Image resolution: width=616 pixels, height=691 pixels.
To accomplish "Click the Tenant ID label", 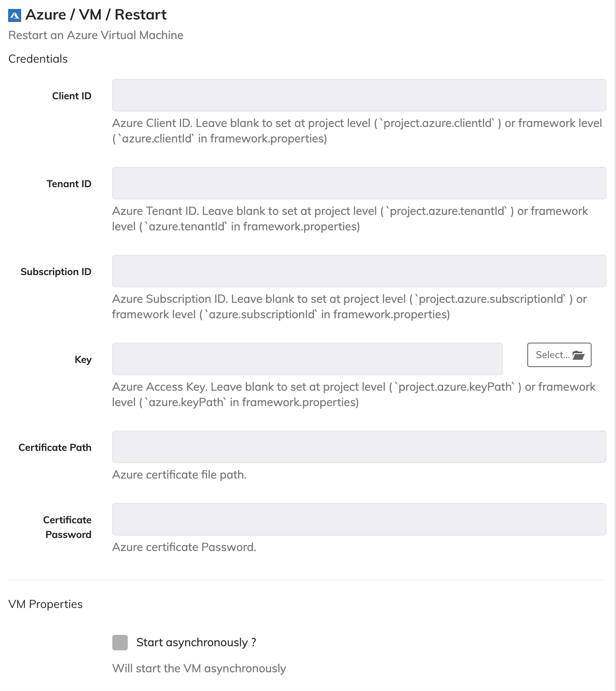I will pos(69,184).
